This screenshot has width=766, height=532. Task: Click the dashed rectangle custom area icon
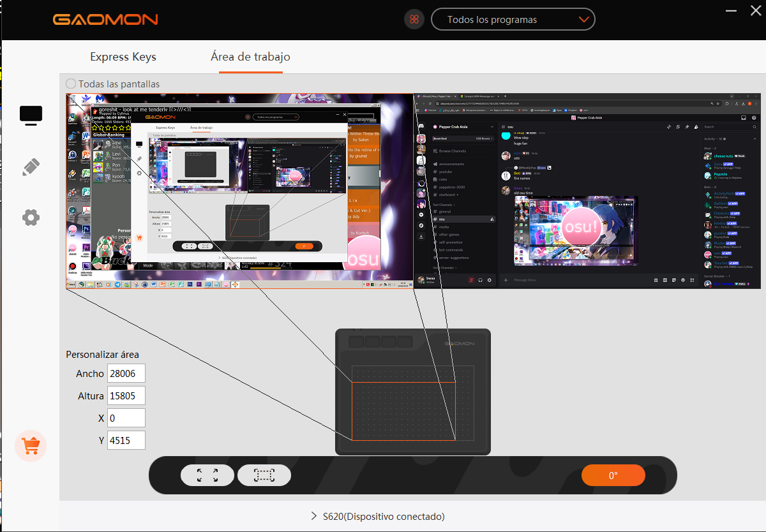264,475
